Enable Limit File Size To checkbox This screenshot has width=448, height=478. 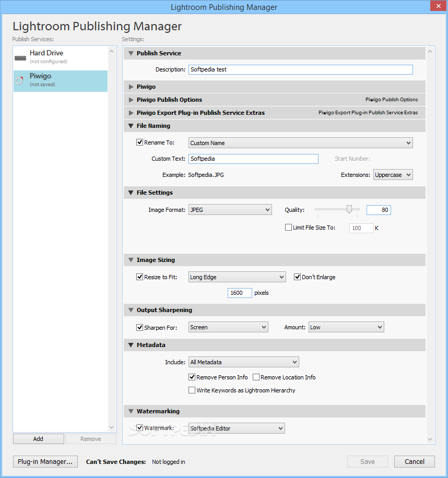288,228
